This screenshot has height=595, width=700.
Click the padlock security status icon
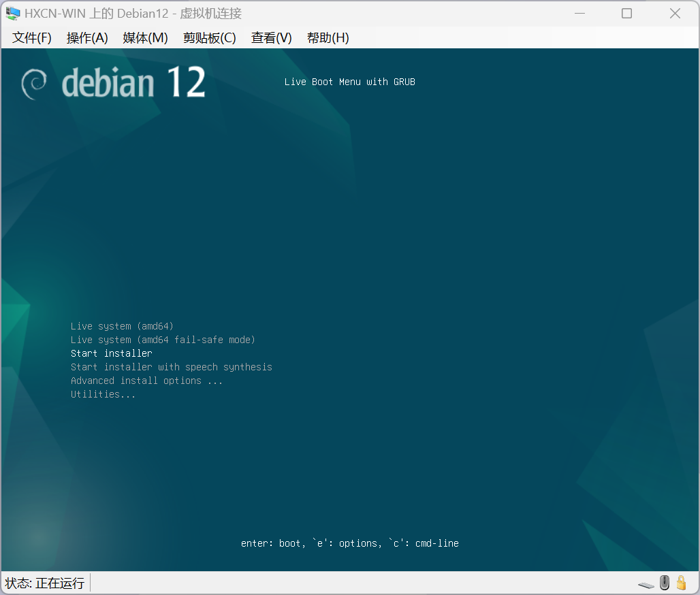tap(681, 583)
